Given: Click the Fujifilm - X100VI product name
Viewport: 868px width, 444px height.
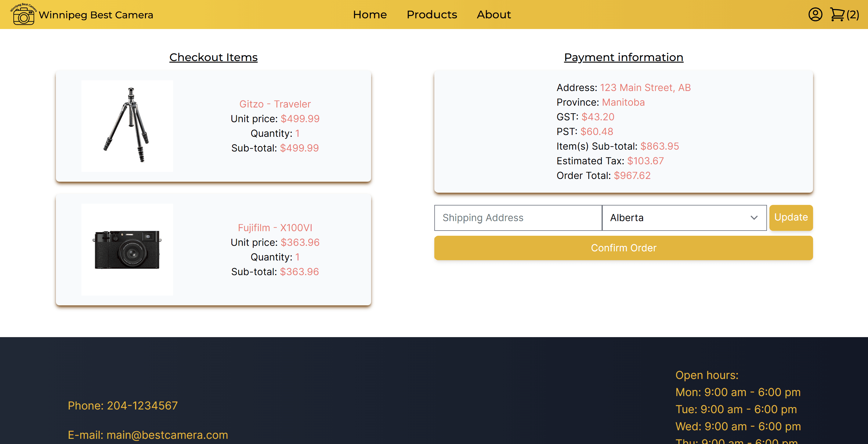Looking at the screenshot, I should click(275, 227).
